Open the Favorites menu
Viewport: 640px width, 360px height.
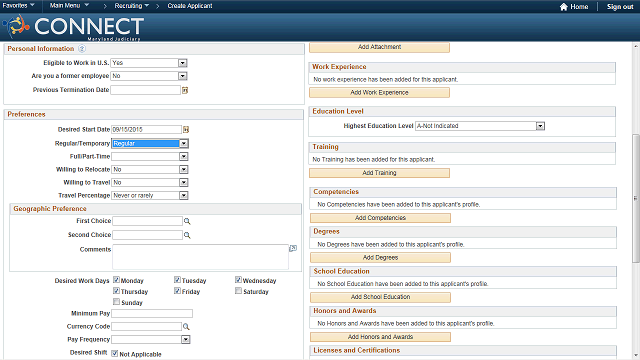pos(18,6)
